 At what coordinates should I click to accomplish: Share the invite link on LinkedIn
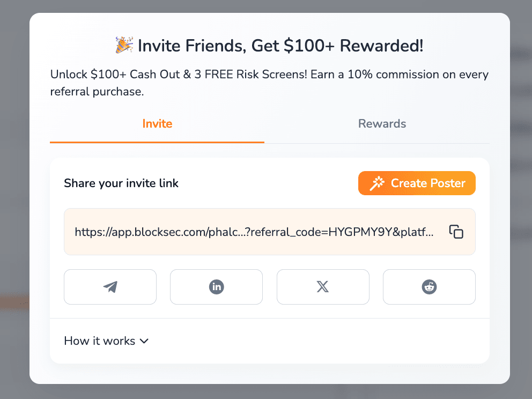click(216, 287)
